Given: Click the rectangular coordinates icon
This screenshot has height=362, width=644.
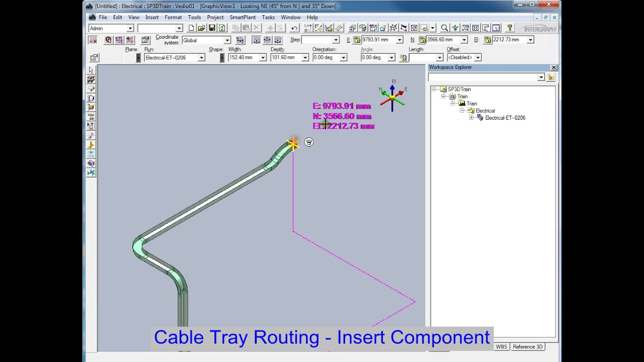Looking at the screenshot, I should [257, 40].
